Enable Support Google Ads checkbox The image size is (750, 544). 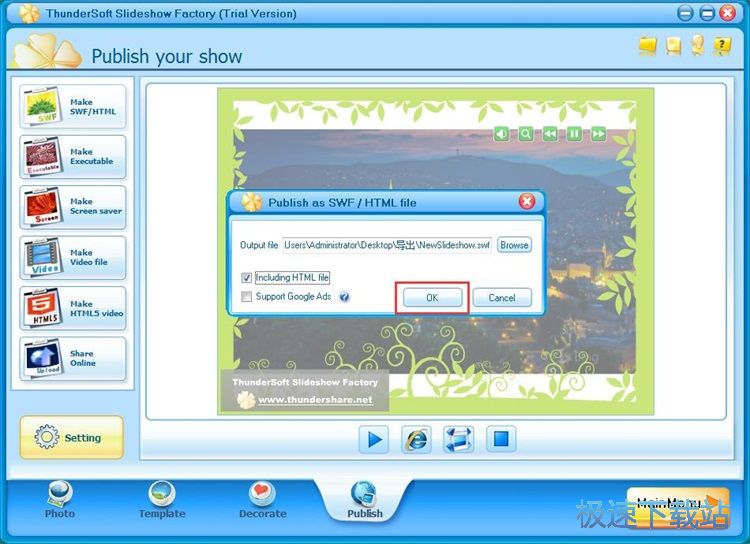[246, 297]
